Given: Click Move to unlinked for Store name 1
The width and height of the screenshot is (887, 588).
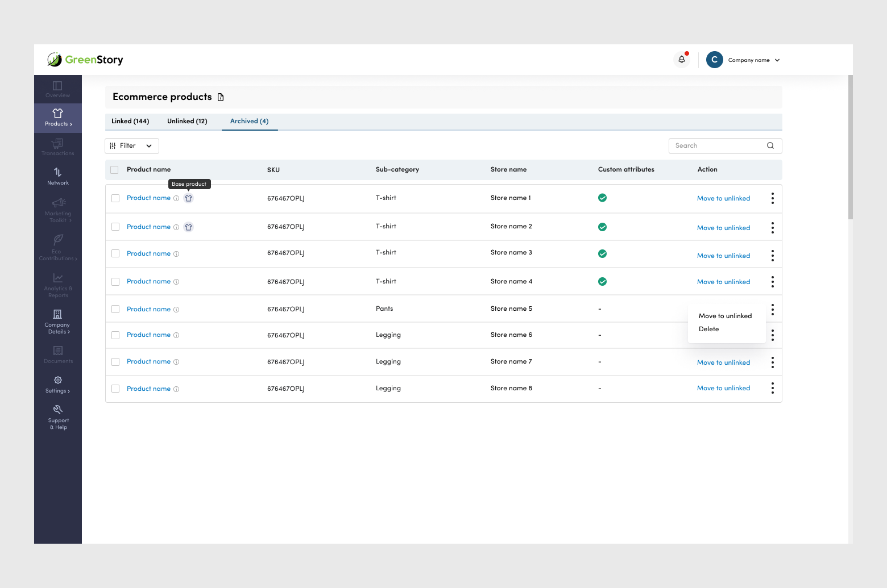Looking at the screenshot, I should (x=723, y=198).
